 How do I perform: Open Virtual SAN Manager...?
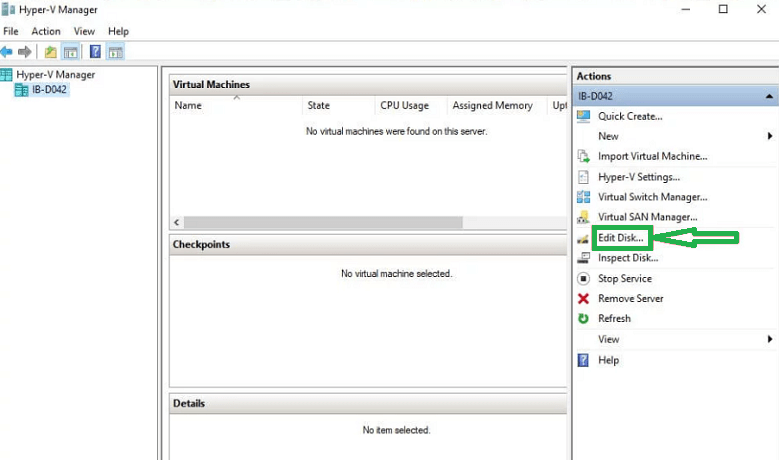coord(647,217)
